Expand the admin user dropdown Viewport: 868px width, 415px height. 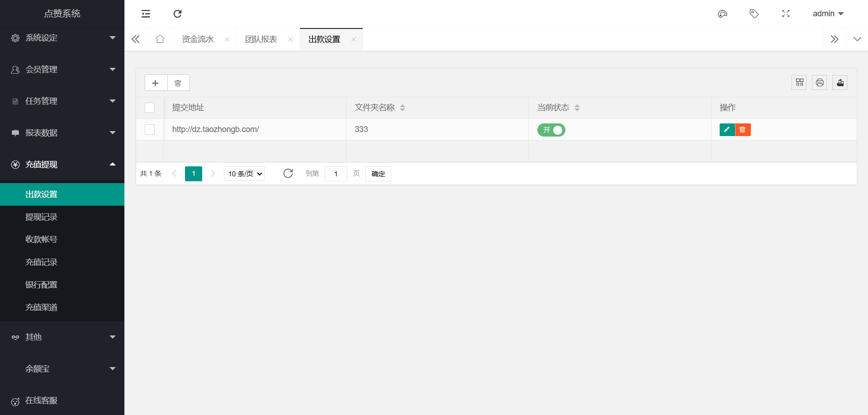(828, 14)
